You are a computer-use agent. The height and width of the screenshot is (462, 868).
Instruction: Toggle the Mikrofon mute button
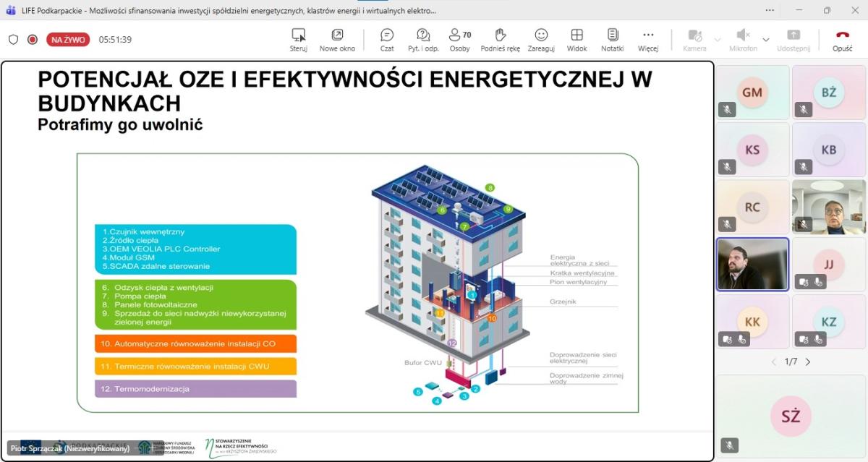[x=743, y=39]
